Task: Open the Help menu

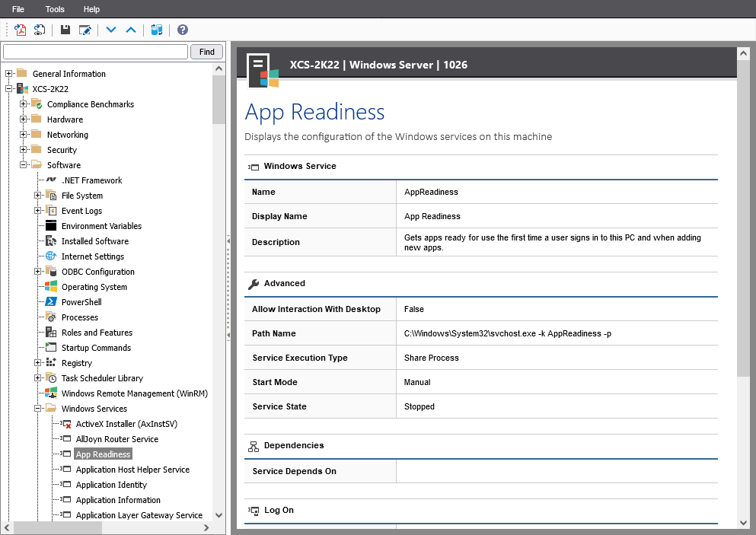Action: (x=91, y=9)
